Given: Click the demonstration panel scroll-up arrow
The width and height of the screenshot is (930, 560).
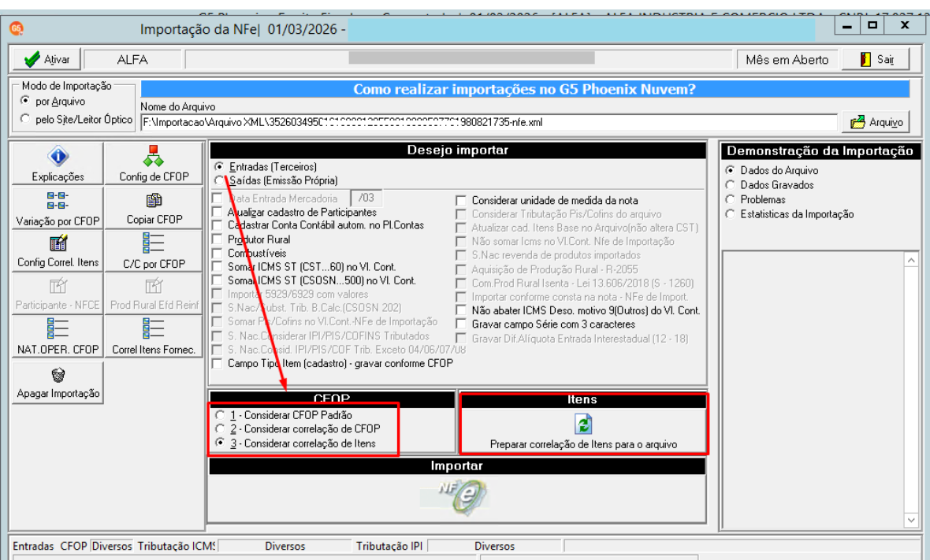Looking at the screenshot, I should tap(912, 260).
